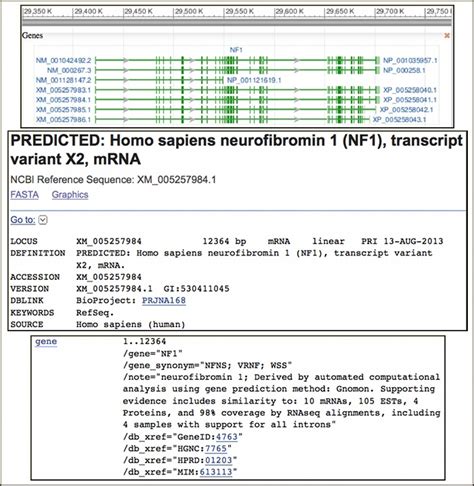Screen dimensions: 474x486
Task: Select transcript XM_005257984.1 label in track
Action: click(x=63, y=100)
